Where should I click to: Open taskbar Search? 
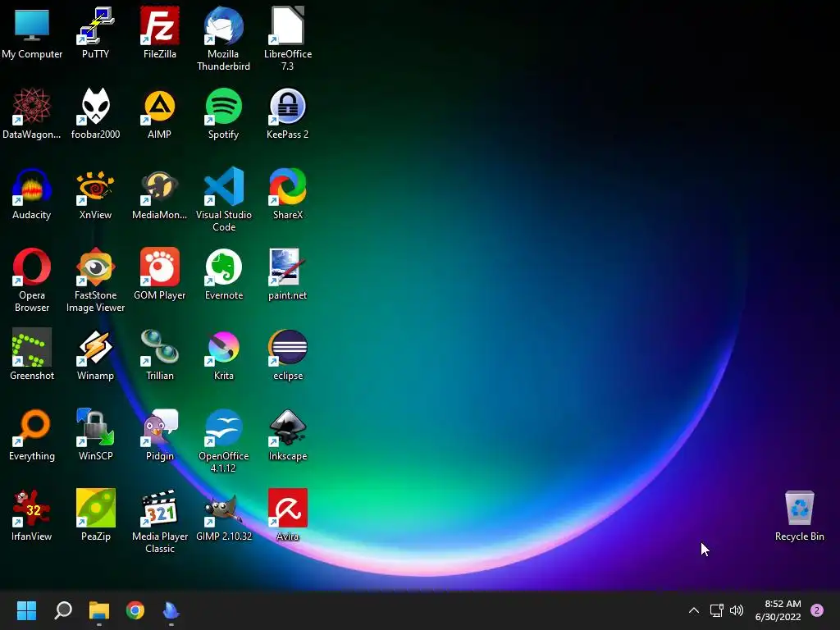pyautogui.click(x=63, y=610)
